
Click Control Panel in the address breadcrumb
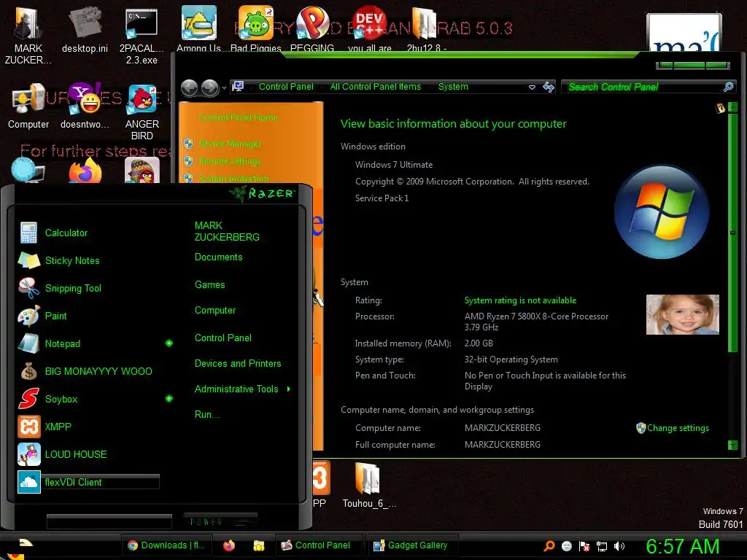click(x=286, y=87)
